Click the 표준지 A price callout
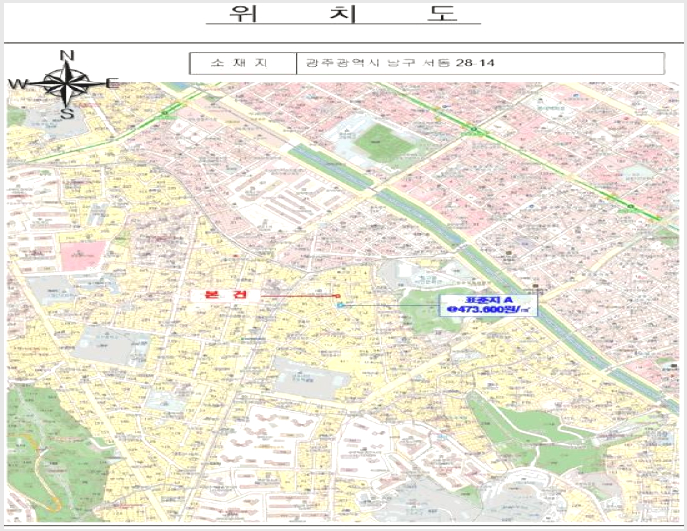Image resolution: width=687 pixels, height=531 pixels. pos(489,305)
